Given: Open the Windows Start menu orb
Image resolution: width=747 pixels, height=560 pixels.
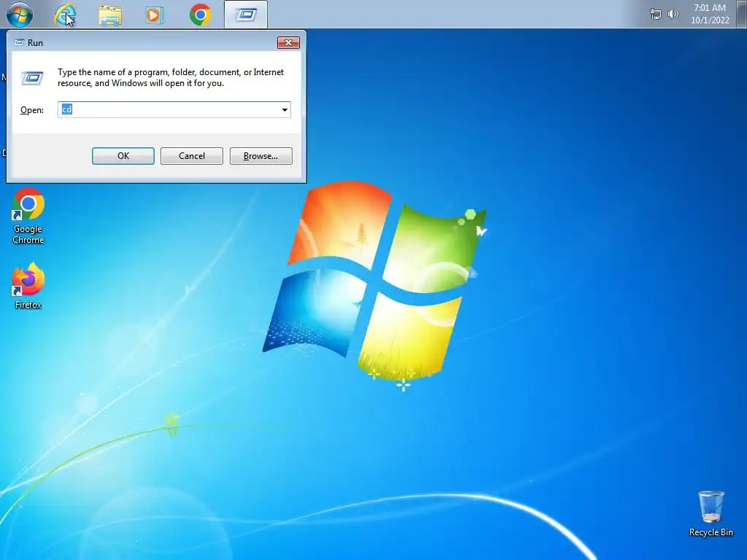Looking at the screenshot, I should pos(20,15).
